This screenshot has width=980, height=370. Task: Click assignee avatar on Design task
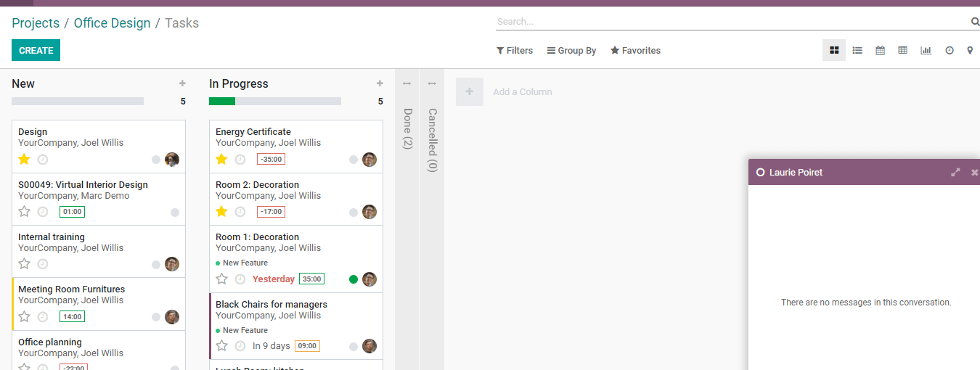(172, 160)
